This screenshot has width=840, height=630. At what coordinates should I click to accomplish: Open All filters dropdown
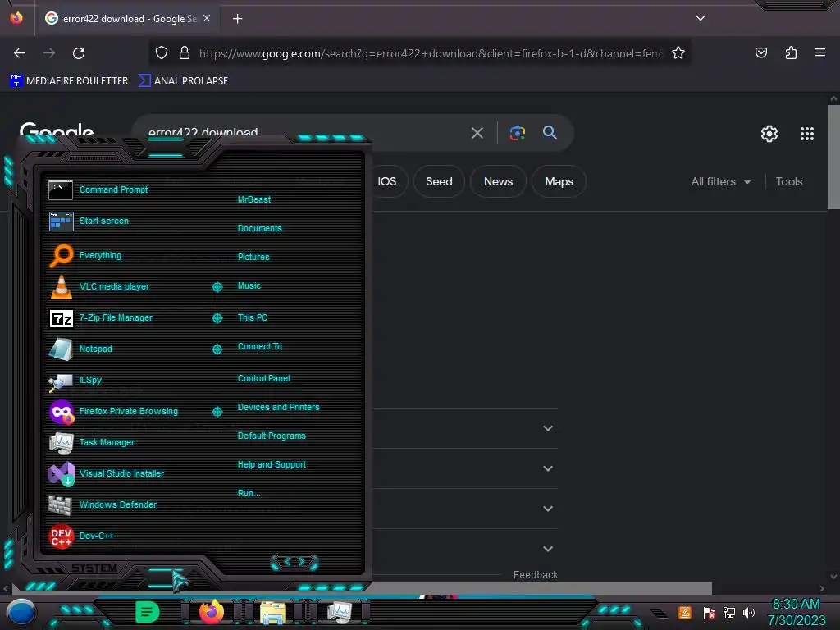(x=720, y=181)
